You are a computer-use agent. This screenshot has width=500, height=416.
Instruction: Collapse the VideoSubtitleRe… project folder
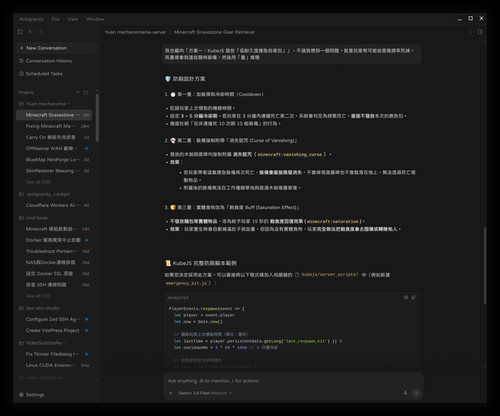pyautogui.click(x=42, y=343)
